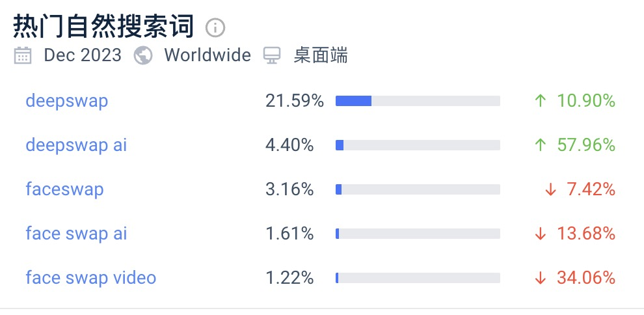Click the face swap video keyword
644x315 pixels.
(91, 278)
